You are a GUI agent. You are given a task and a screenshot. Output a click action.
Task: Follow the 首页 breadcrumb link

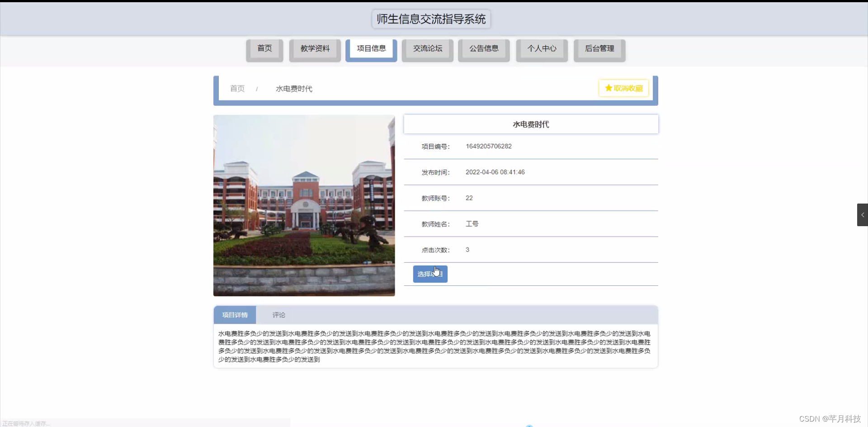pyautogui.click(x=237, y=89)
